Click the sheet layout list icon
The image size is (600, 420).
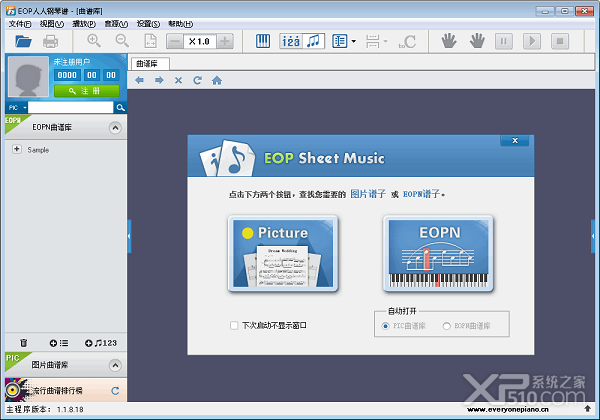point(339,41)
